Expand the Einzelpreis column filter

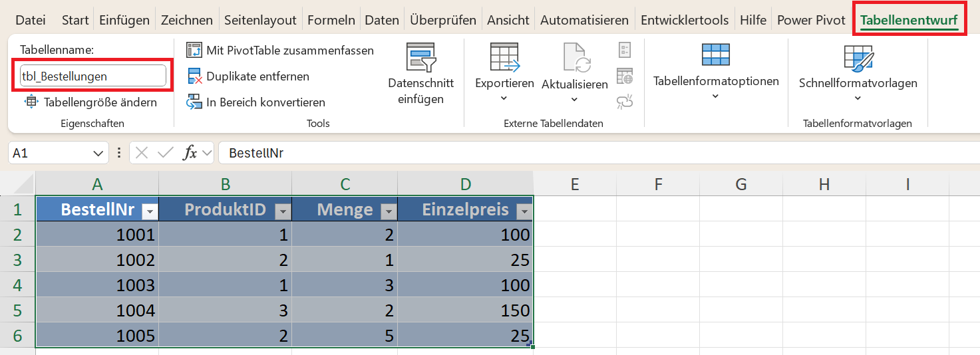[x=524, y=211]
